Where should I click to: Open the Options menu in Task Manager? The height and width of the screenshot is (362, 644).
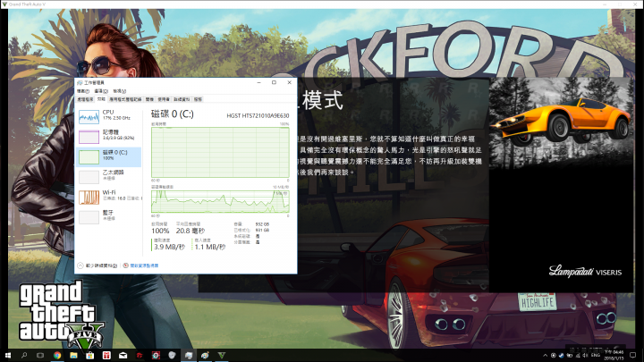coord(101,91)
